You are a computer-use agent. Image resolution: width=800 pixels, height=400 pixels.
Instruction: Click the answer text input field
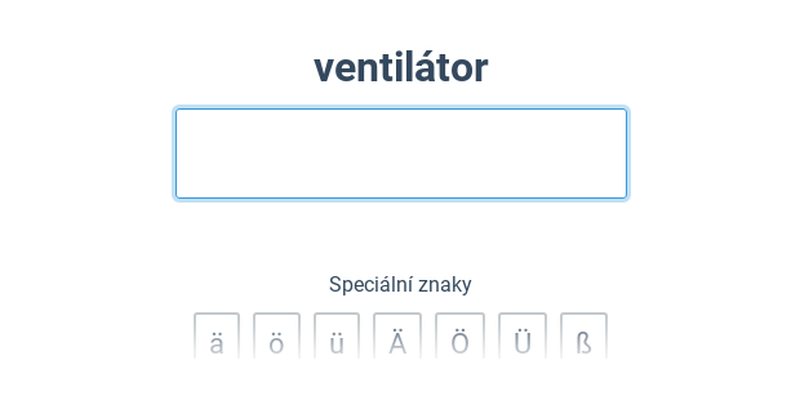coord(400,154)
